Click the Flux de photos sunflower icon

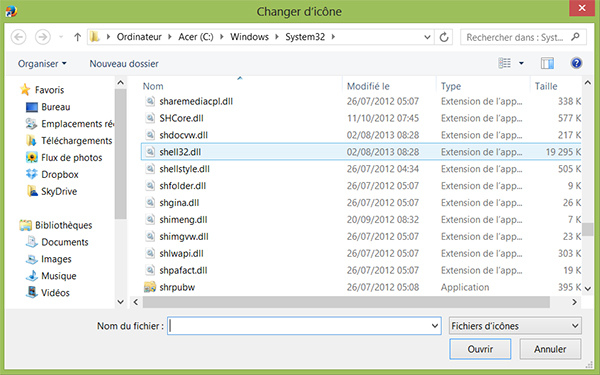click(32, 157)
